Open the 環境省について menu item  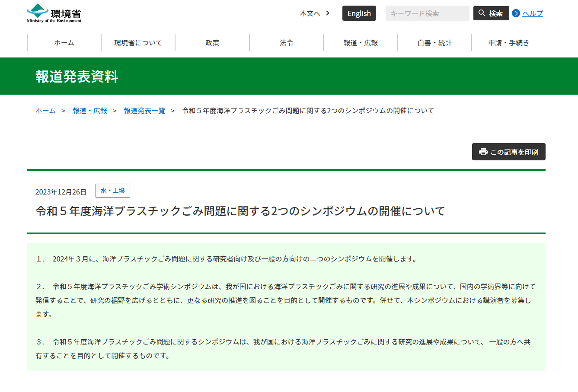click(138, 43)
